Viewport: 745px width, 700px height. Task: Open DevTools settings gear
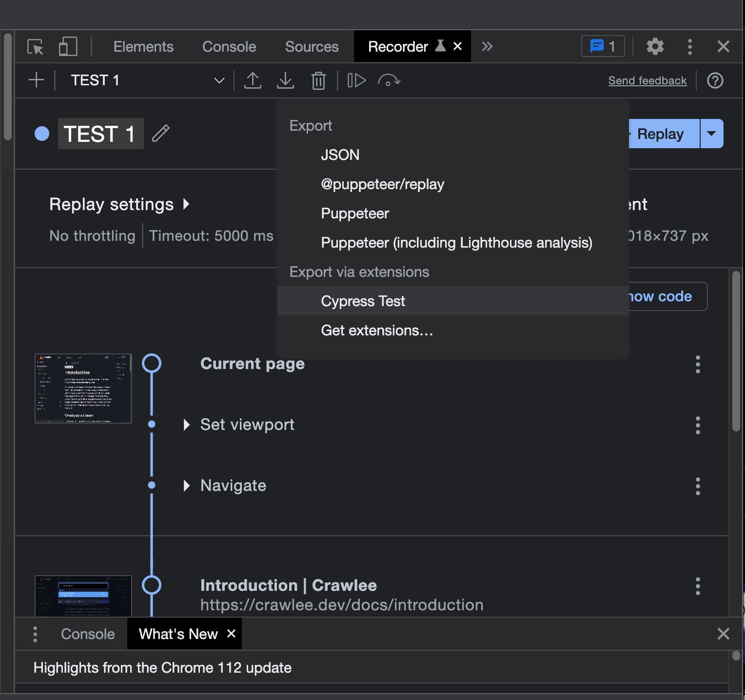(655, 47)
